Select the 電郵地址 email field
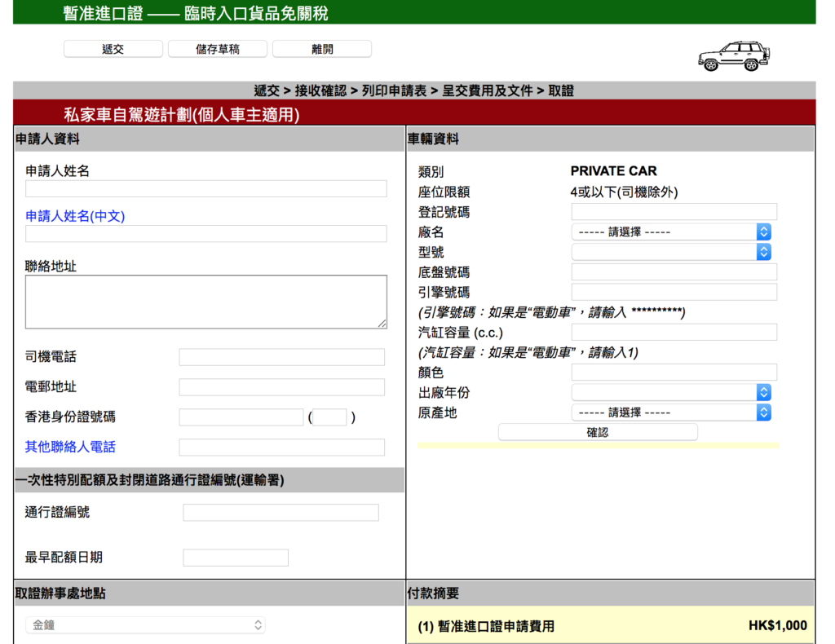The height and width of the screenshot is (644, 835). 281,387
